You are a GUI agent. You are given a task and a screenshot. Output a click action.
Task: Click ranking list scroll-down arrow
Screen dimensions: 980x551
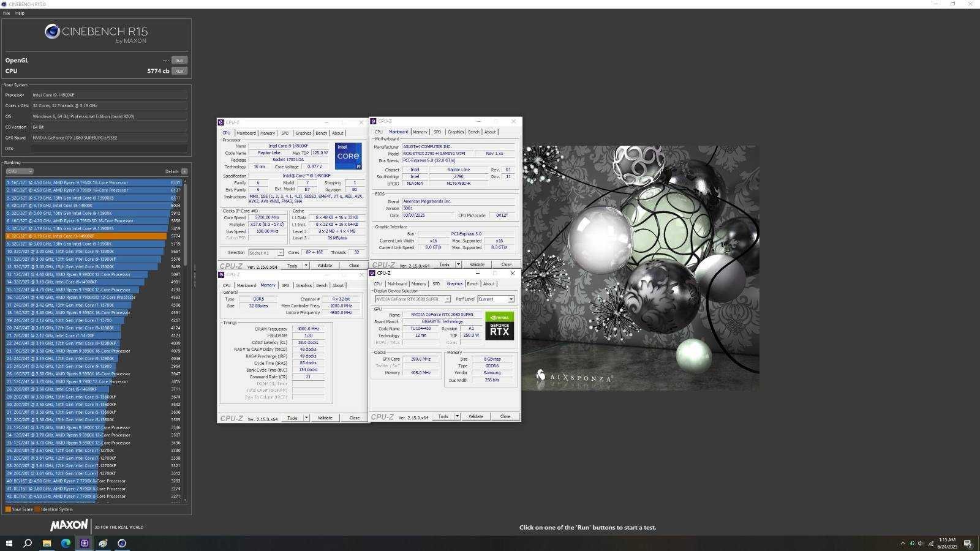tap(186, 500)
